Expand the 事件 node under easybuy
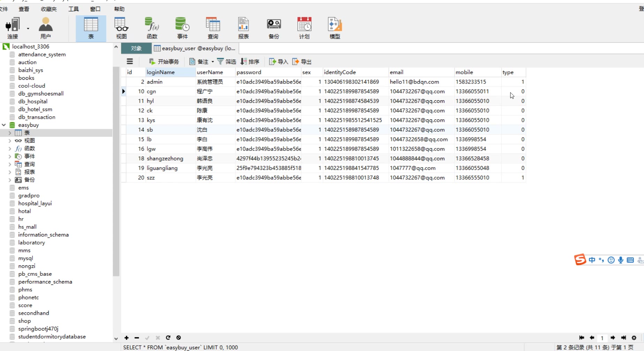The width and height of the screenshot is (644, 351). [x=10, y=156]
